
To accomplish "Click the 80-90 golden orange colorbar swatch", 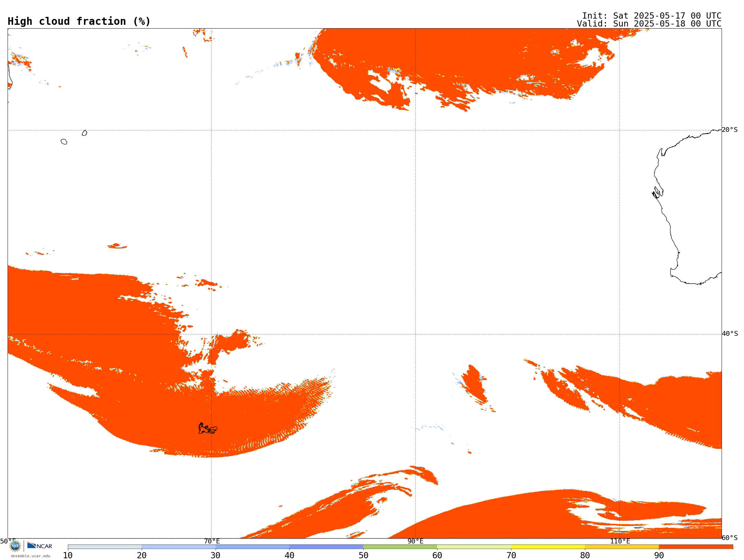I will pyautogui.click(x=622, y=547).
